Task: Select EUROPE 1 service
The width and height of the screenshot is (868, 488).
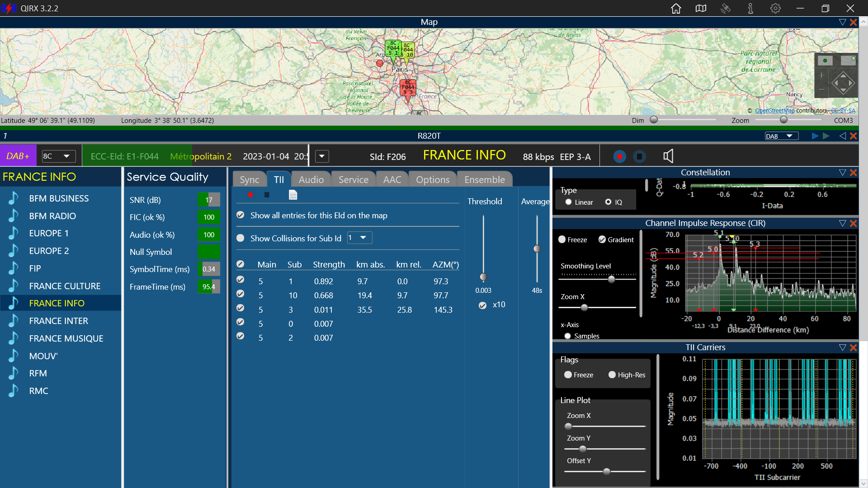Action: pyautogui.click(x=61, y=233)
